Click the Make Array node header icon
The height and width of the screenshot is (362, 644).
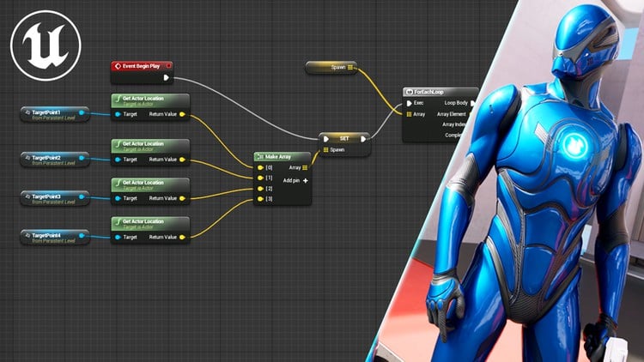click(x=262, y=156)
